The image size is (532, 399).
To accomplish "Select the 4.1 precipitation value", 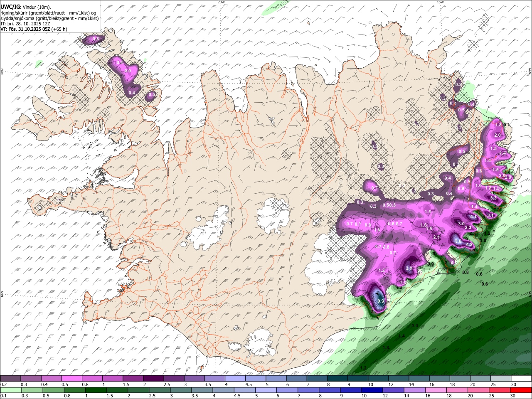I will (x=473, y=217).
